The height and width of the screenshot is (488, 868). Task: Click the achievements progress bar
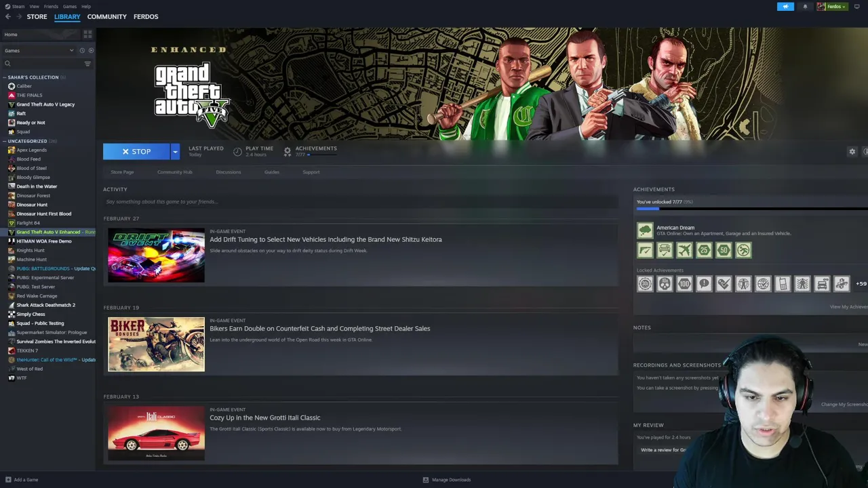tap(752, 209)
